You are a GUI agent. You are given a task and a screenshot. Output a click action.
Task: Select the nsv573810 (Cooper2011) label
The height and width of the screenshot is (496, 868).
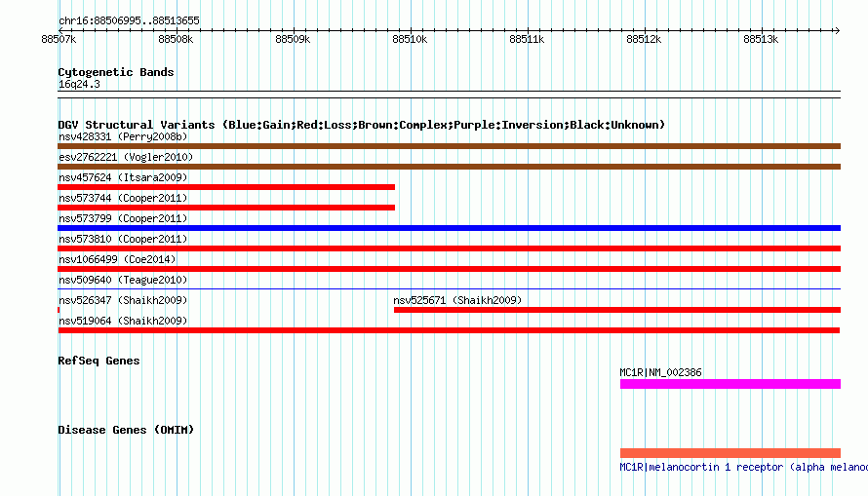click(x=123, y=239)
